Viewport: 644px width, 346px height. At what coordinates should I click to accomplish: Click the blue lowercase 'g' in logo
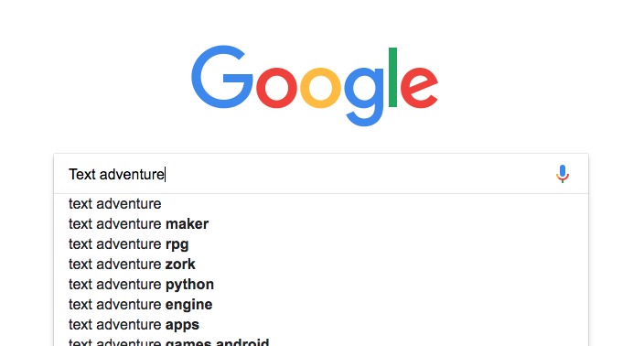point(364,97)
